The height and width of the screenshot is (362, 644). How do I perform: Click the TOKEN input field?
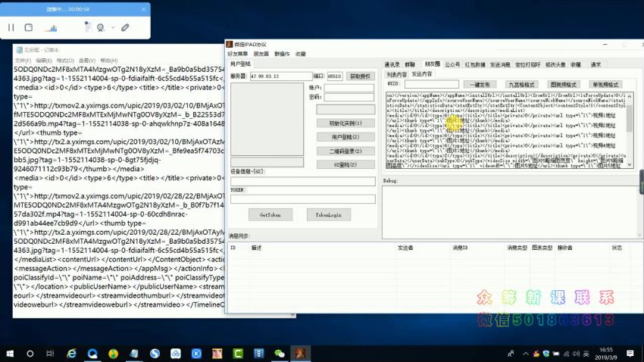click(x=303, y=199)
